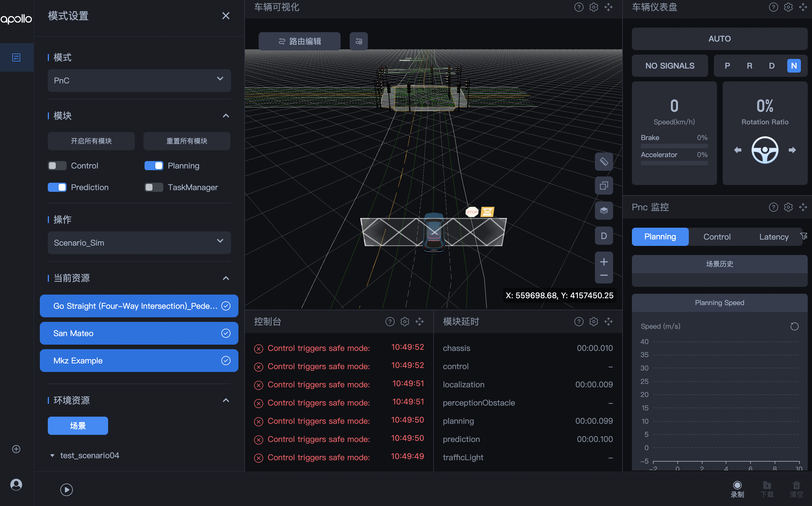This screenshot has width=812, height=506.
Task: Open the PnC mode dropdown
Action: click(139, 80)
